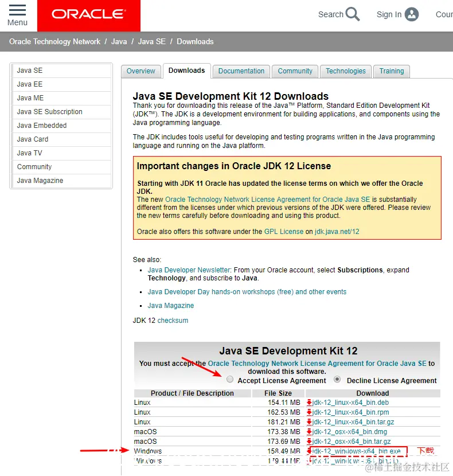Download jdk-12_windows-x64_bin.exe file link

click(357, 451)
